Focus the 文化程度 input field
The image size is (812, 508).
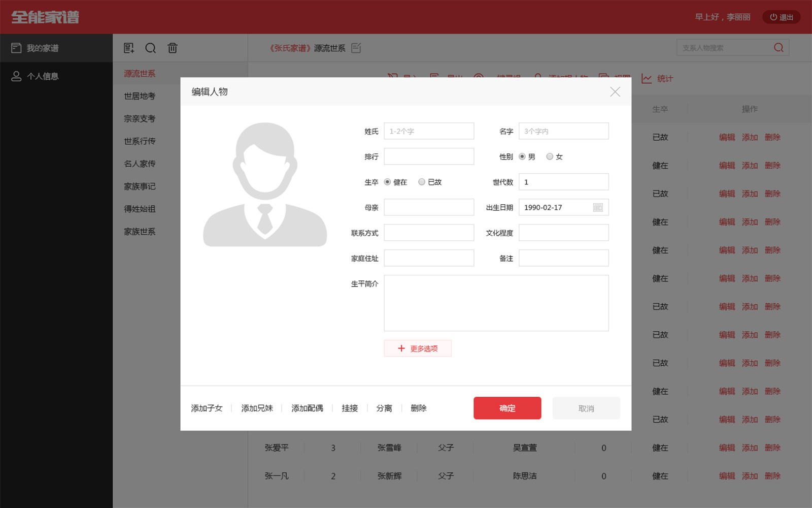pyautogui.click(x=564, y=233)
